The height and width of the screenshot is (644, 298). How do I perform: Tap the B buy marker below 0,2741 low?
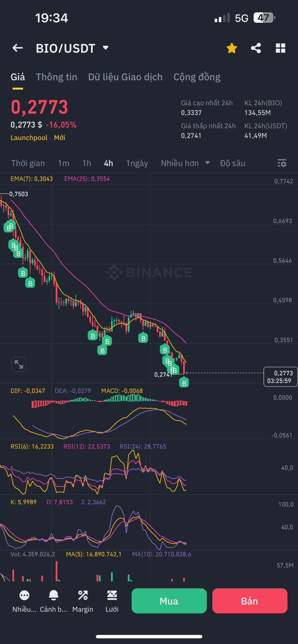coord(184,382)
